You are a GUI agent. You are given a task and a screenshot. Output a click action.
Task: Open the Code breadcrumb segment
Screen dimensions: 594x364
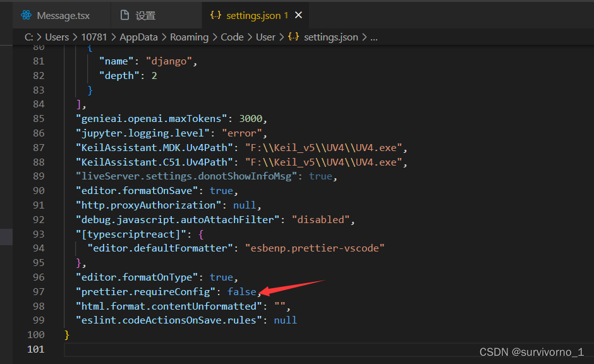[232, 37]
